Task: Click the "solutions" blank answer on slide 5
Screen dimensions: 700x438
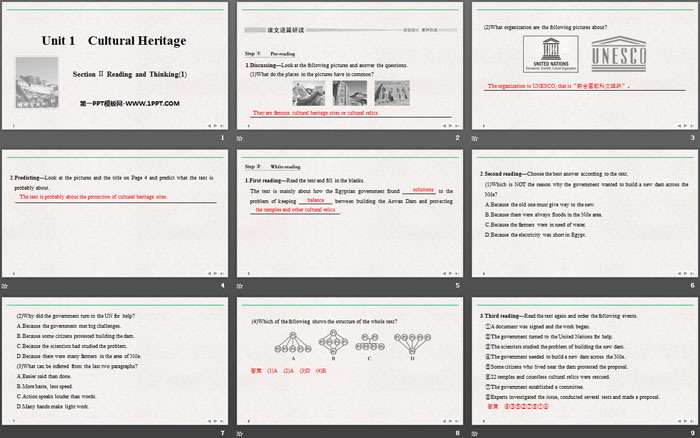Action: coord(423,189)
